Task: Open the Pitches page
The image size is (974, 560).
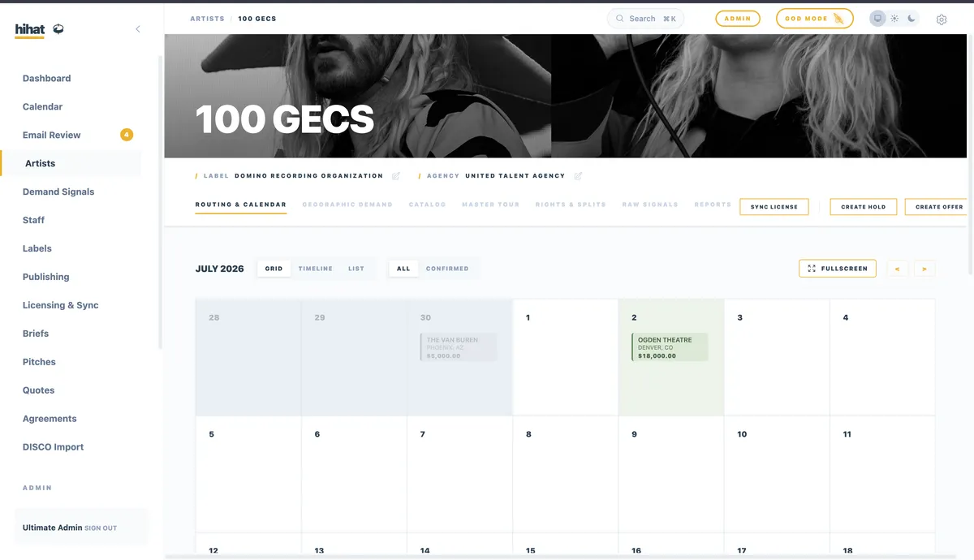Action: click(x=39, y=363)
